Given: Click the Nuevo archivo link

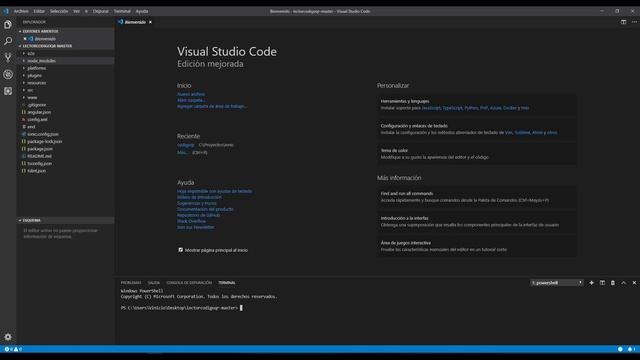Looking at the screenshot, I should [x=191, y=94].
